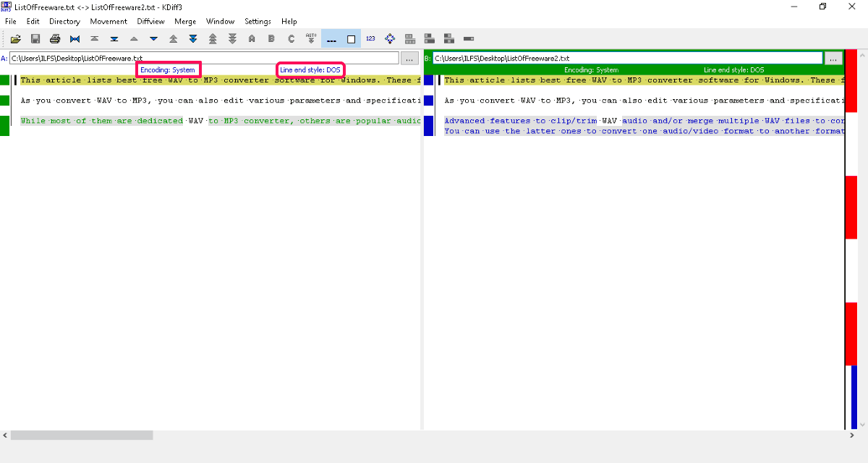
Task: Jump to the first delta
Action: [94, 39]
